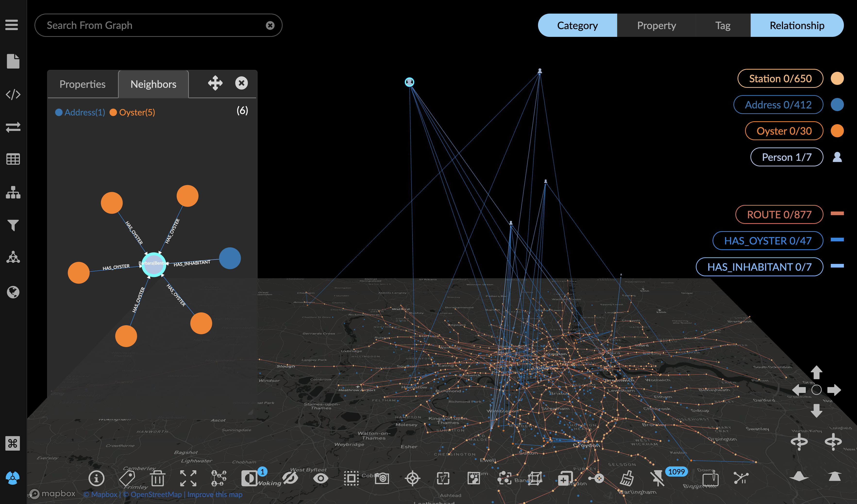Image resolution: width=857 pixels, height=504 pixels.
Task: Click the globe map icon in the sidebar
Action: pos(13,292)
